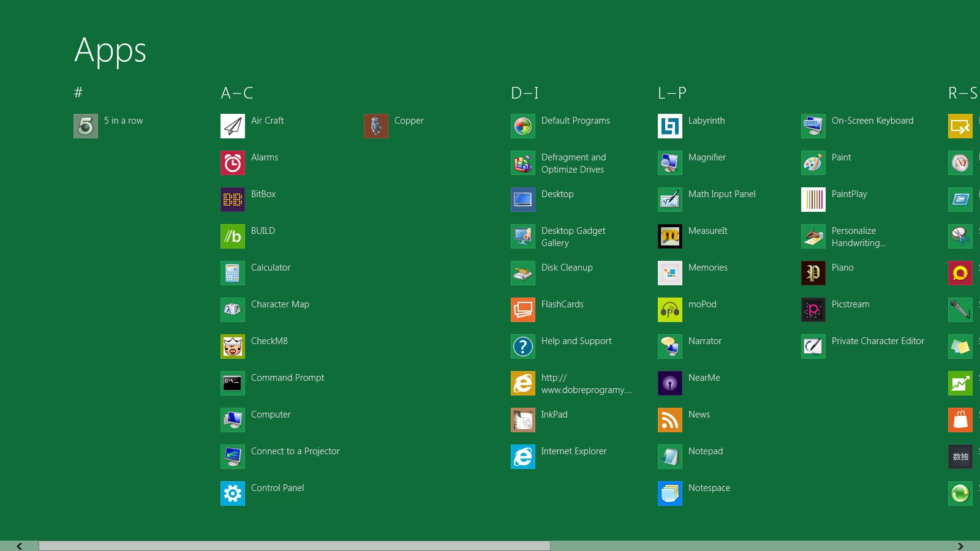Open Picstream

point(850,304)
